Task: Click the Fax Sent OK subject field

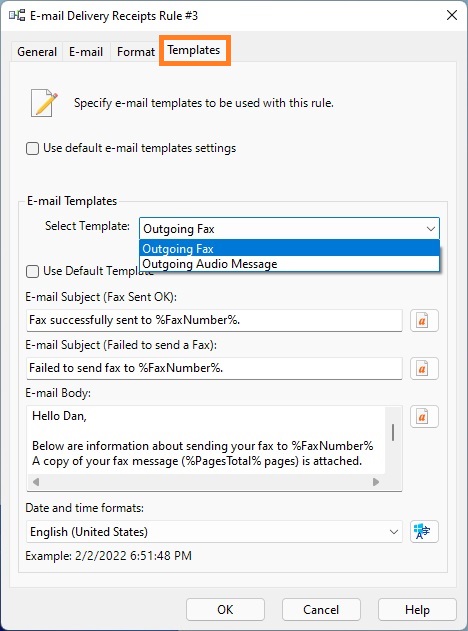Action: (214, 320)
